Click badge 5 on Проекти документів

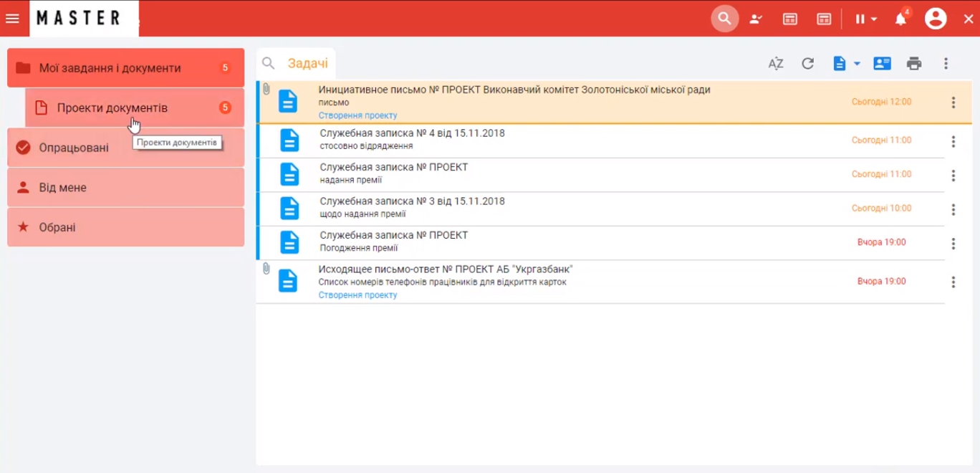tap(225, 108)
